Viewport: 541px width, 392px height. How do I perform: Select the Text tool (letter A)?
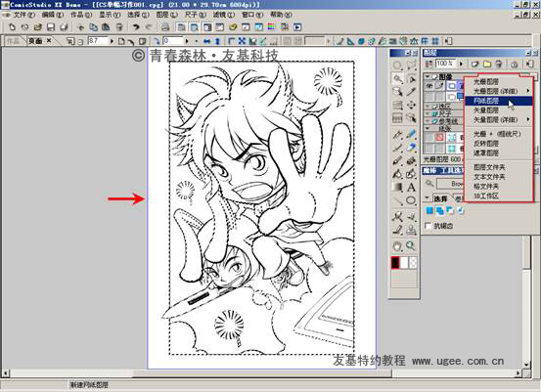click(x=411, y=188)
